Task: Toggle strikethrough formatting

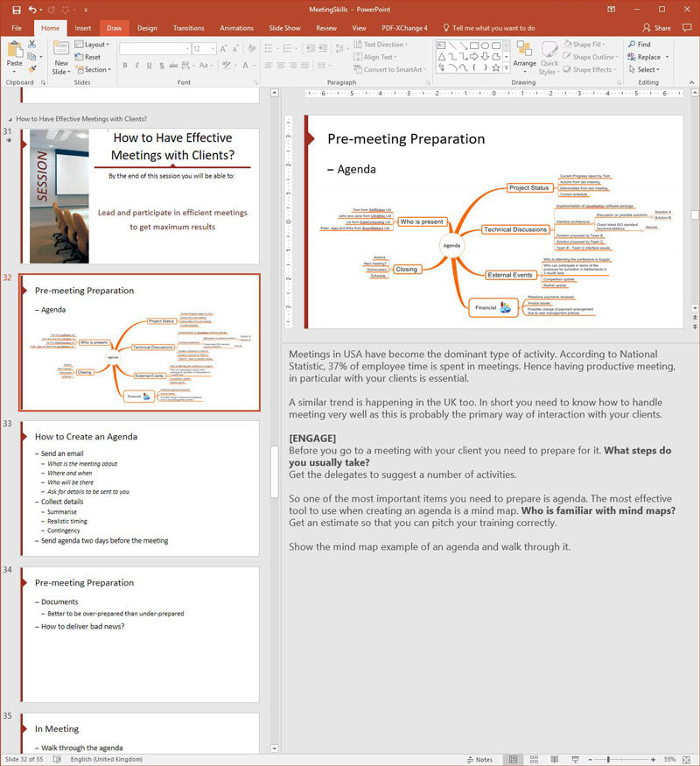Action: pyautogui.click(x=173, y=65)
